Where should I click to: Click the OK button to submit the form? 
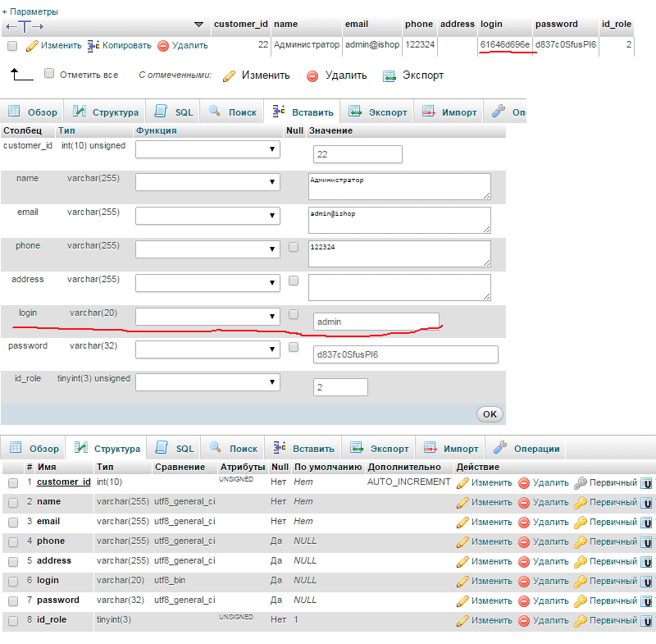(x=490, y=414)
